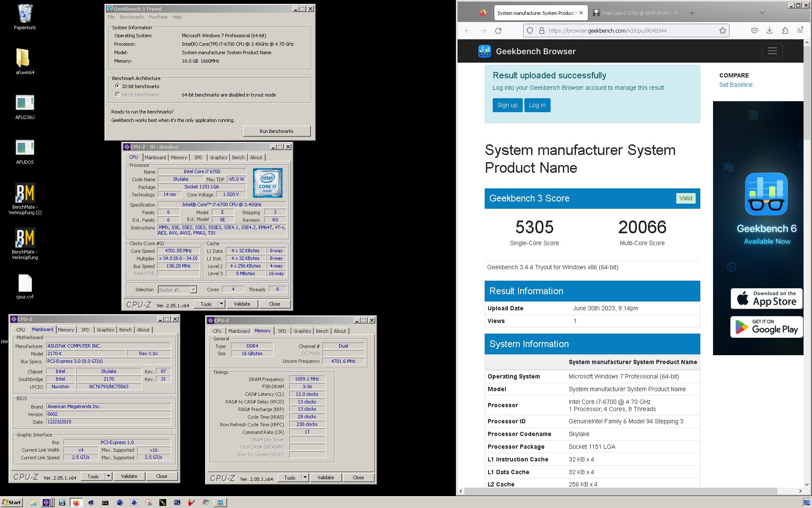812x508 pixels.
Task: Click Validate in CPU-Z duydmz window
Action: (x=242, y=304)
